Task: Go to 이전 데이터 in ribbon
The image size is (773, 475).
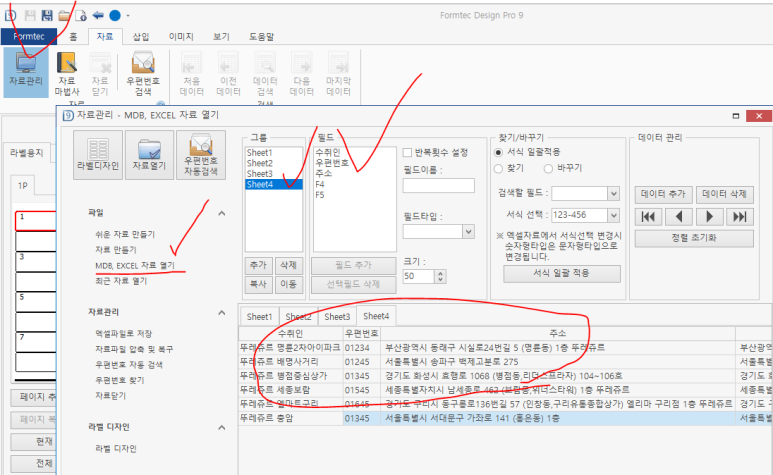Action: coord(228,74)
